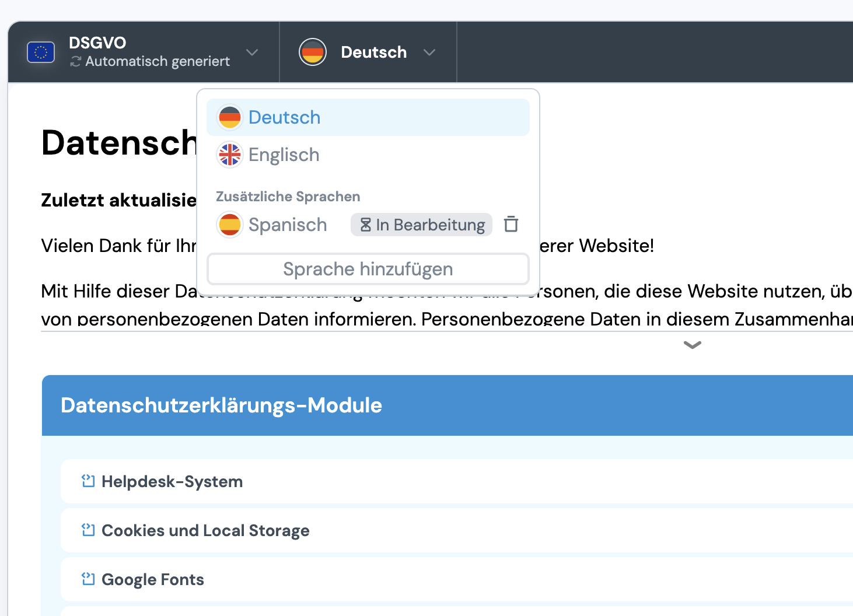Choose the Spanisch language entry

click(x=288, y=225)
